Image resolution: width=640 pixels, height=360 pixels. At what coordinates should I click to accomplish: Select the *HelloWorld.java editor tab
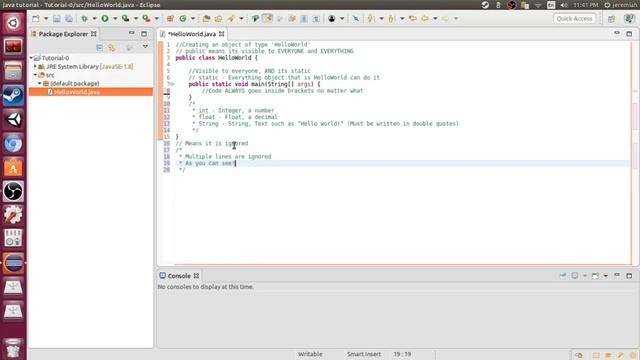point(192,34)
